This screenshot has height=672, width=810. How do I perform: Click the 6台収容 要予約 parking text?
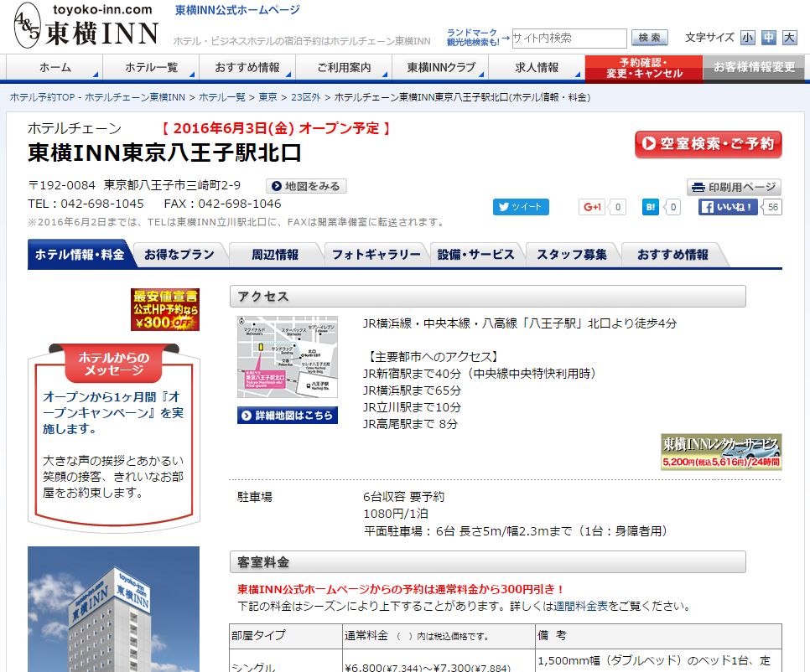point(404,497)
